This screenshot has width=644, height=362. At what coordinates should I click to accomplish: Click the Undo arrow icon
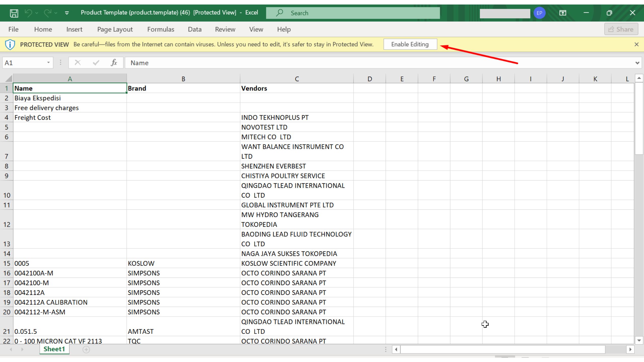(x=28, y=13)
